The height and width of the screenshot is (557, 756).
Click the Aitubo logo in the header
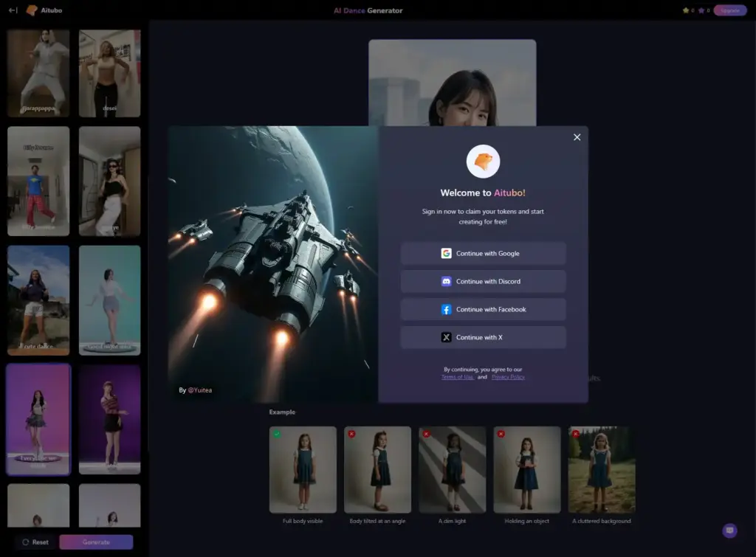pyautogui.click(x=44, y=10)
